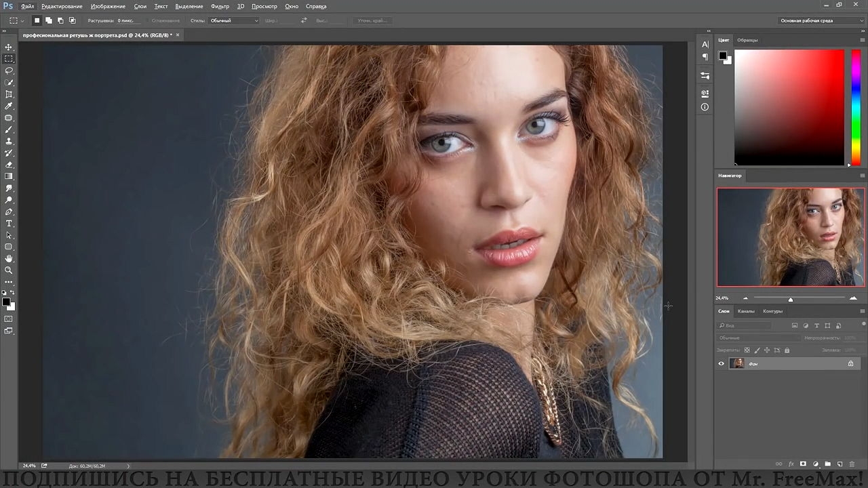
Task: Select the Hand tool
Action: pos(9,259)
